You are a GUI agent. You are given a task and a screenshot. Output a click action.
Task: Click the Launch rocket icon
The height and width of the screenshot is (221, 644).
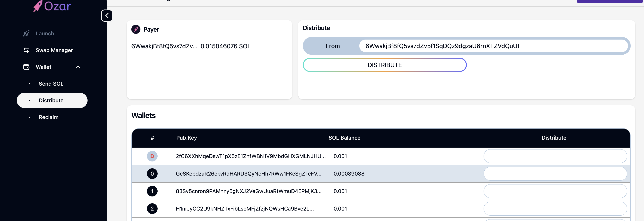click(26, 33)
